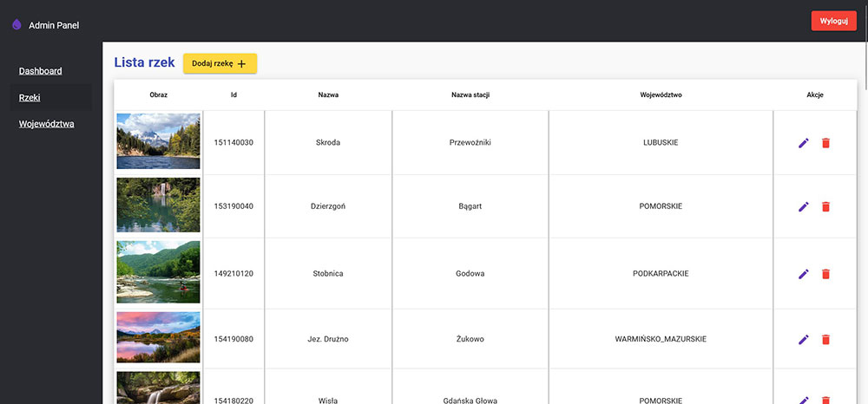Image resolution: width=868 pixels, height=404 pixels.
Task: Open the Wisła waterfall thumbnail
Action: pos(158,388)
